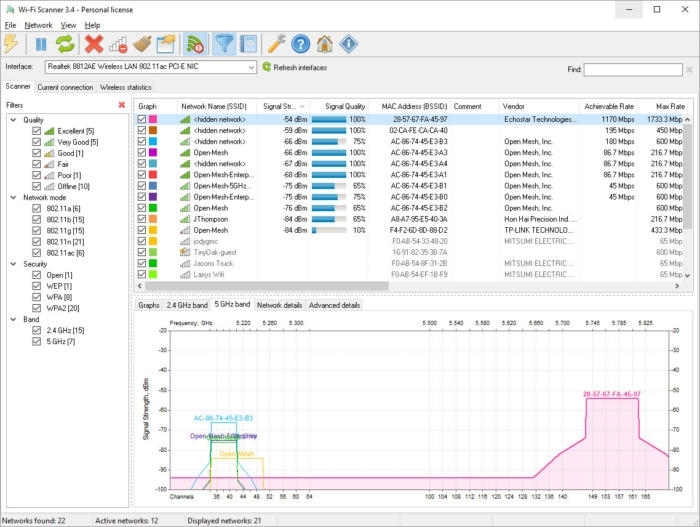This screenshot has height=527, width=700.
Task: Click signal icon for JThompson network
Action: click(185, 219)
